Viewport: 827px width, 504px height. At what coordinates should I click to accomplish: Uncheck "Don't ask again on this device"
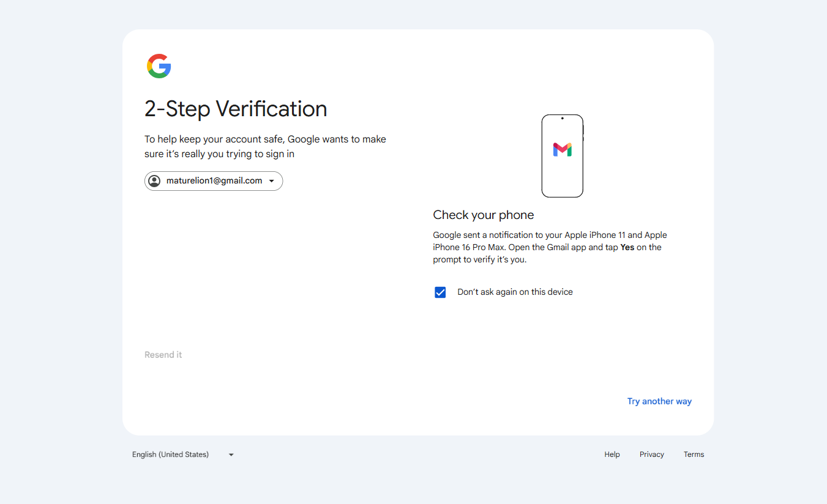pos(440,292)
